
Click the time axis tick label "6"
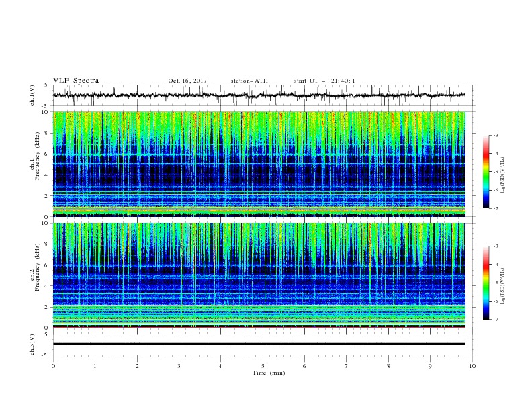(x=304, y=366)
